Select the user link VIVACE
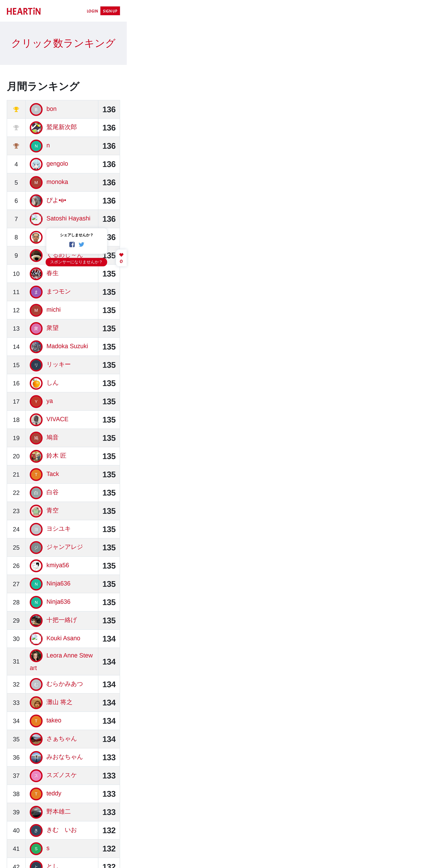Image resolution: width=434 pixels, height=868 pixels. [57, 419]
